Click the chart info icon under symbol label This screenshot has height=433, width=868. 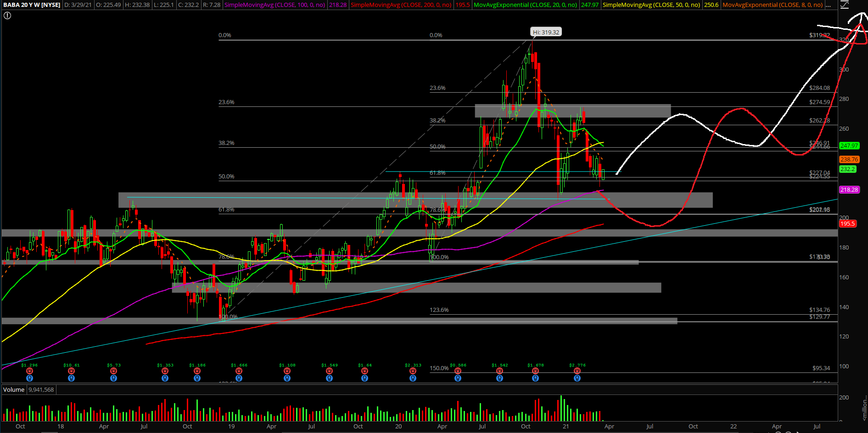[x=7, y=16]
